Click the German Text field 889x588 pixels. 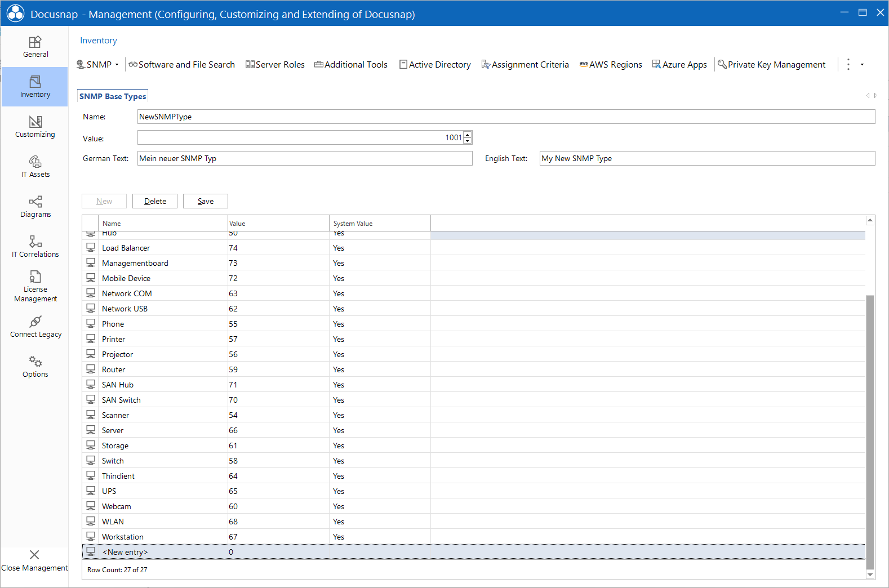click(305, 158)
